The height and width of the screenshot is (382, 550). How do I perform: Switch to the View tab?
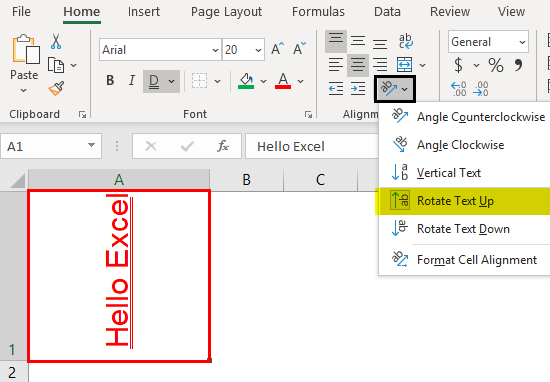(x=511, y=12)
